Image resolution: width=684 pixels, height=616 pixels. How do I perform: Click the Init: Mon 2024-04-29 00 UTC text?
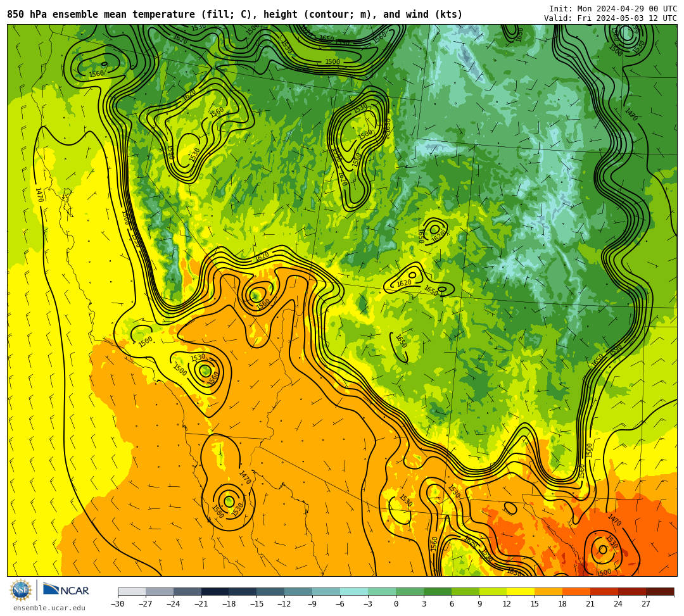[613, 9]
